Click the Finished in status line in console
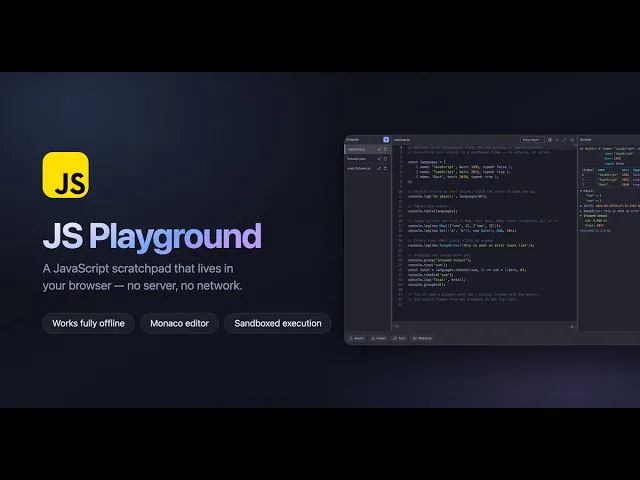 [595, 231]
